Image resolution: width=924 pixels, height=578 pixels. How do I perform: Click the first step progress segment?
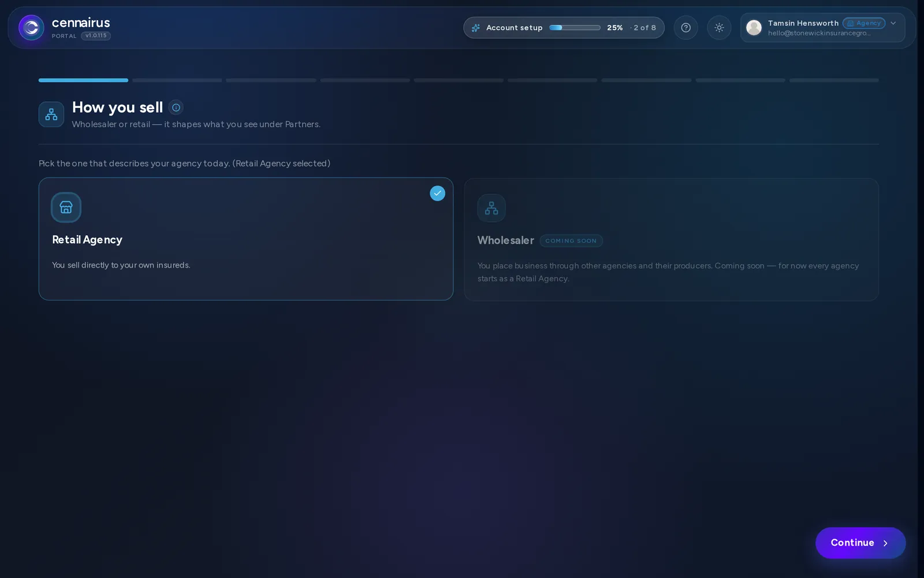(x=83, y=80)
